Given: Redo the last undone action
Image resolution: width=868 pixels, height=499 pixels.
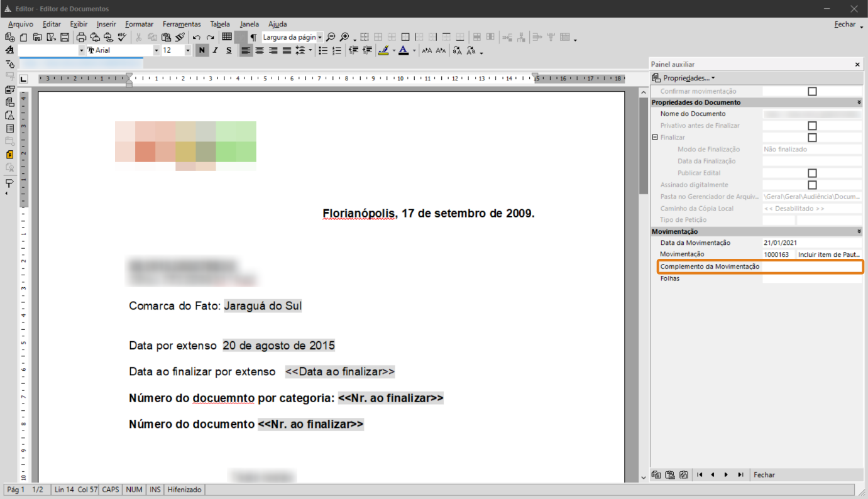Looking at the screenshot, I should [211, 37].
